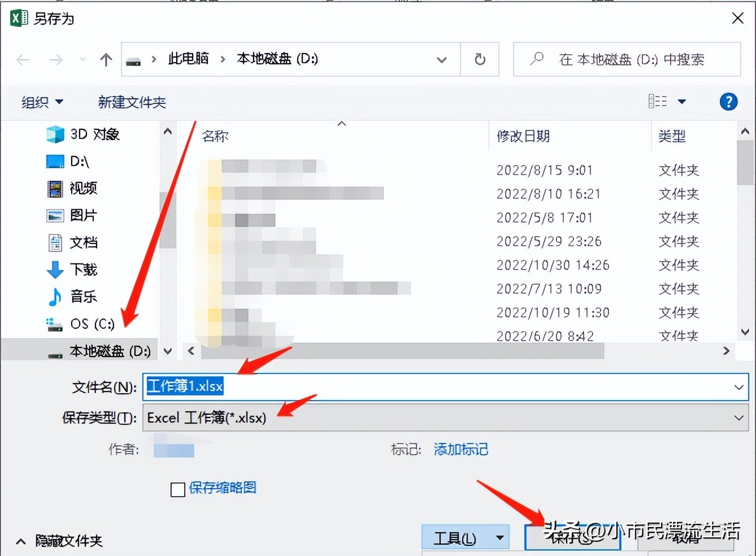This screenshot has width=756, height=556.
Task: Open the 组织 menu
Action: (41, 102)
